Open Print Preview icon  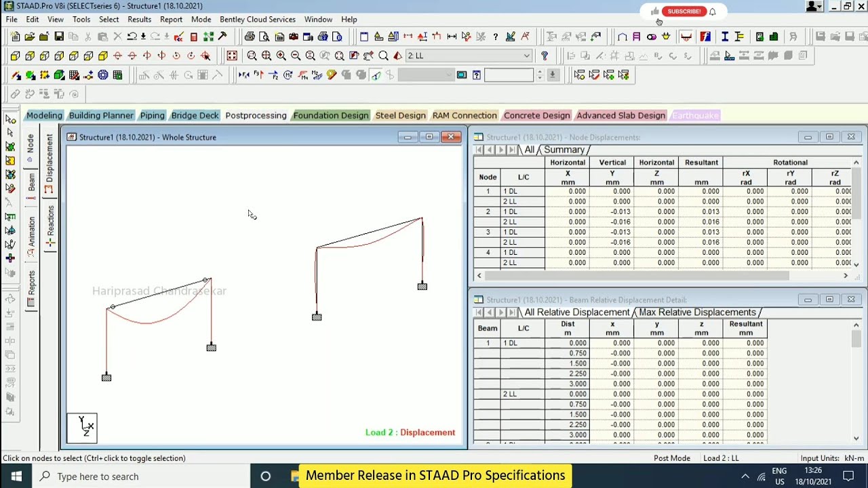pos(264,37)
